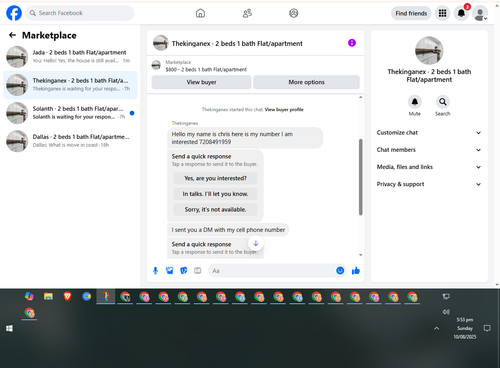
Task: Open the Windows Start button
Action: pos(9,329)
